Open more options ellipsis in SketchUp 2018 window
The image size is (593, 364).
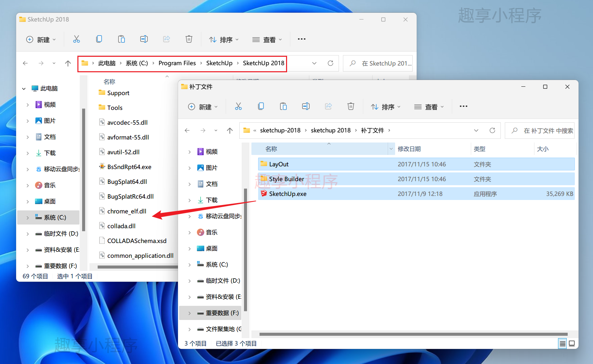(x=302, y=39)
